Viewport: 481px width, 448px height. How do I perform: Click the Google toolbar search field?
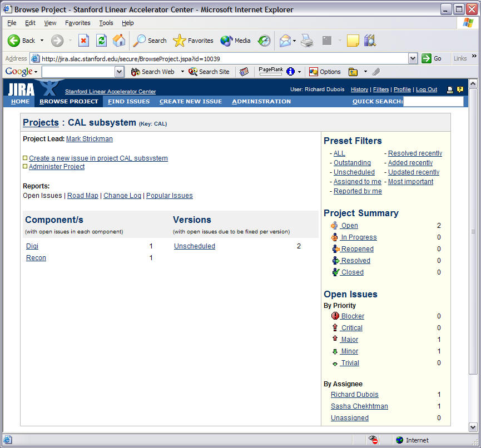click(78, 72)
